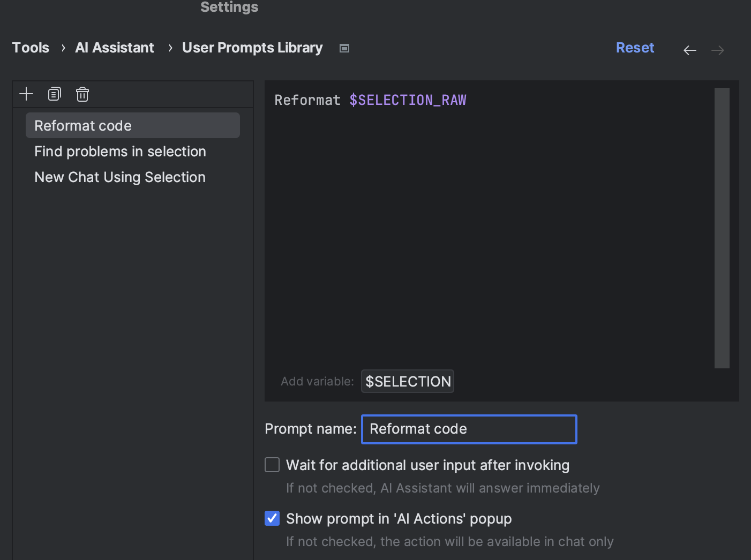
Task: Select the 'Find problems in selection' prompt
Action: (x=120, y=152)
